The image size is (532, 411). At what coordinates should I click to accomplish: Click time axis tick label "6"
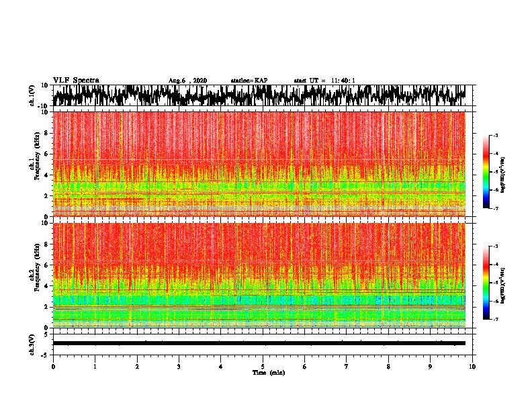pyautogui.click(x=305, y=367)
